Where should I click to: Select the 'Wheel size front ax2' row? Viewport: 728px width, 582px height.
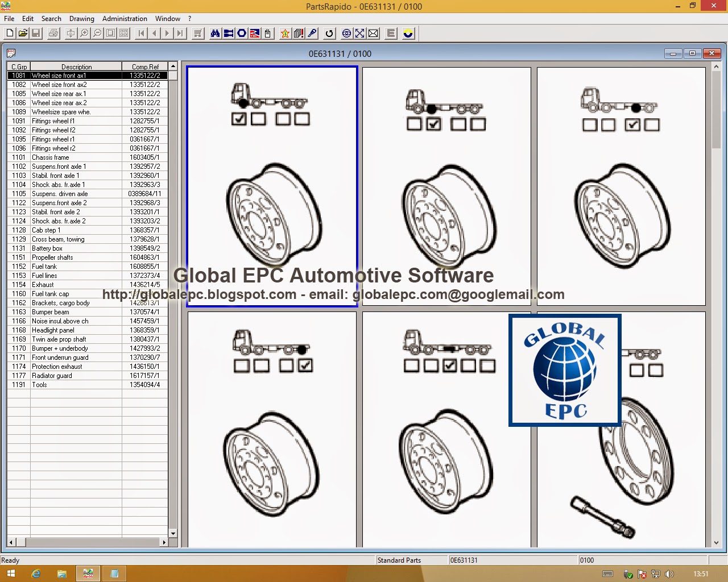(88, 85)
